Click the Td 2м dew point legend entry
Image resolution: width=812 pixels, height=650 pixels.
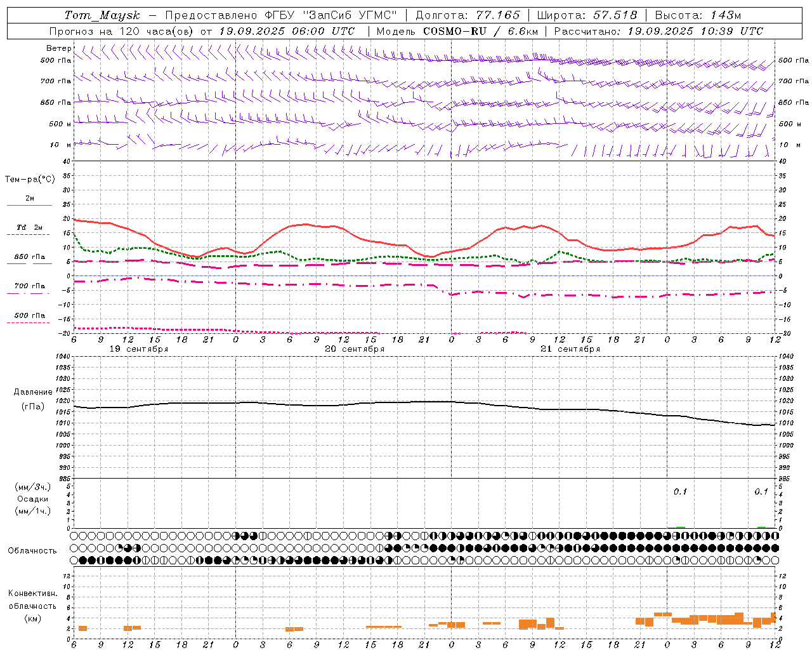tap(29, 227)
